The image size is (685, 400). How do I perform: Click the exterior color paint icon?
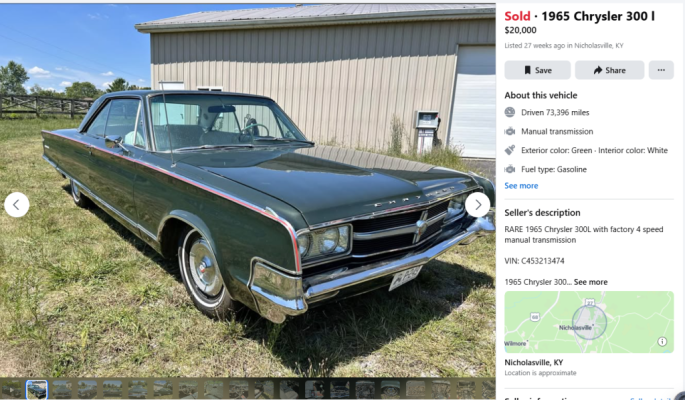[x=510, y=150]
